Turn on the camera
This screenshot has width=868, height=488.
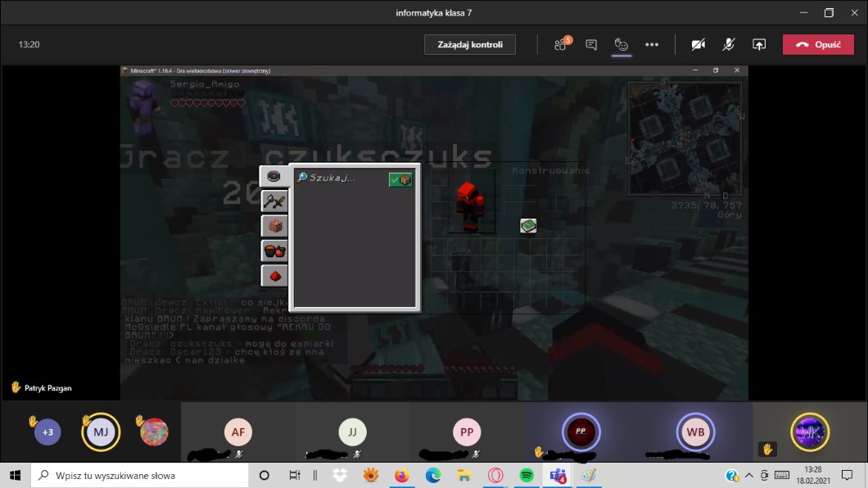[x=698, y=45]
